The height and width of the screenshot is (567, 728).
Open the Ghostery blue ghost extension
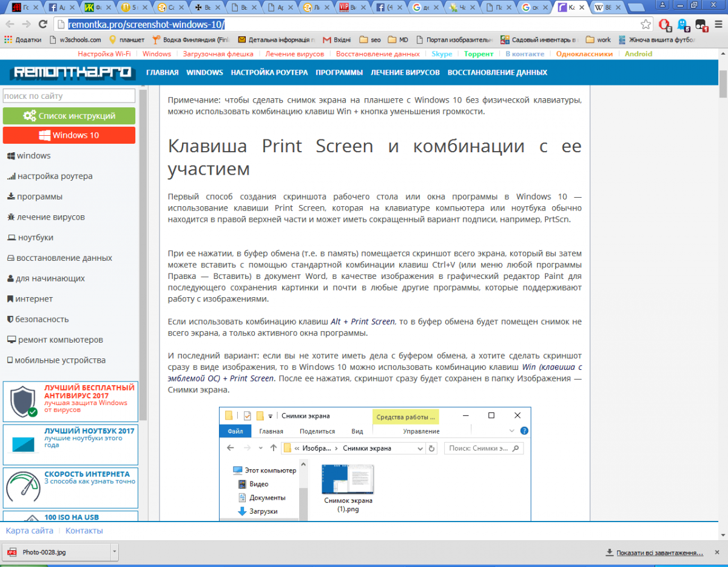pyautogui.click(x=683, y=25)
